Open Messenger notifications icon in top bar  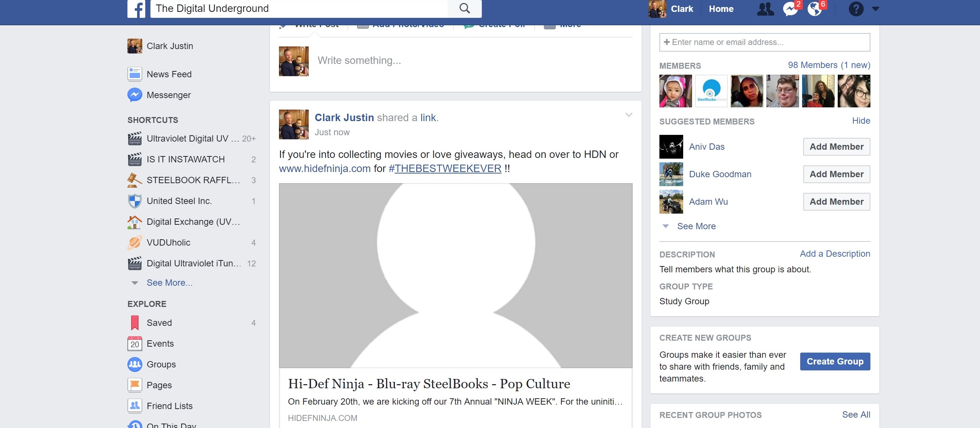pos(791,9)
